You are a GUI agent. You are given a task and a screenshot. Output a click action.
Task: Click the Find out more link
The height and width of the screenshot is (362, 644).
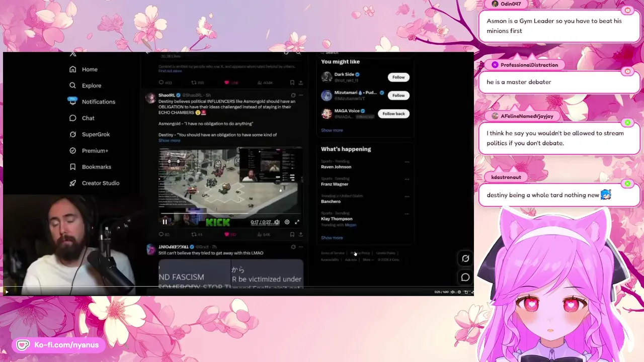pos(170,71)
